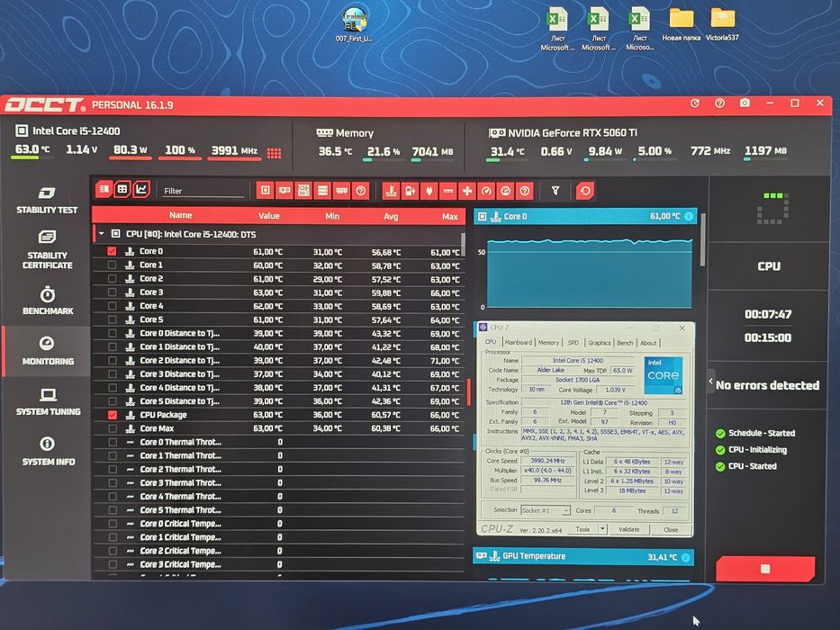This screenshot has width=840, height=630.
Task: Switch to graph-only view icon
Action: point(141,189)
